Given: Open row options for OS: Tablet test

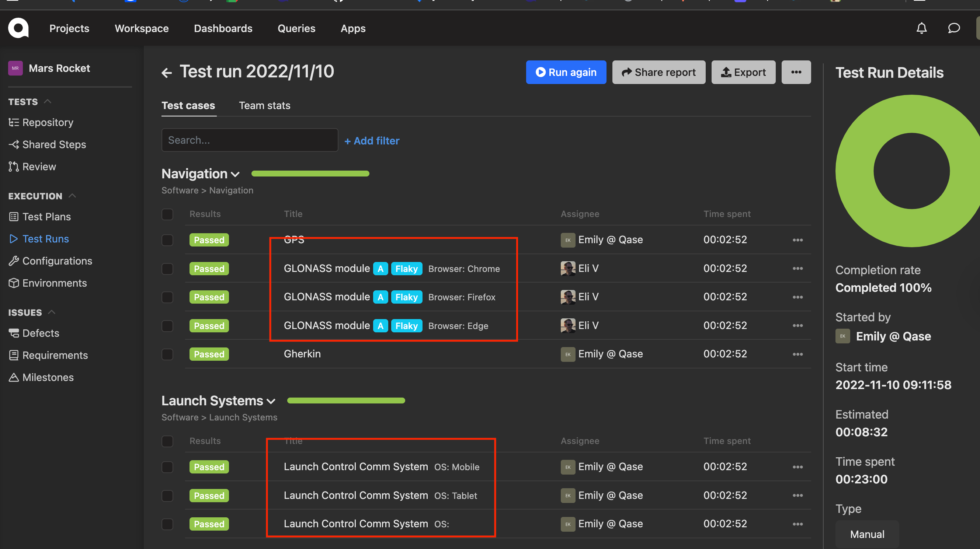Looking at the screenshot, I should click(798, 496).
